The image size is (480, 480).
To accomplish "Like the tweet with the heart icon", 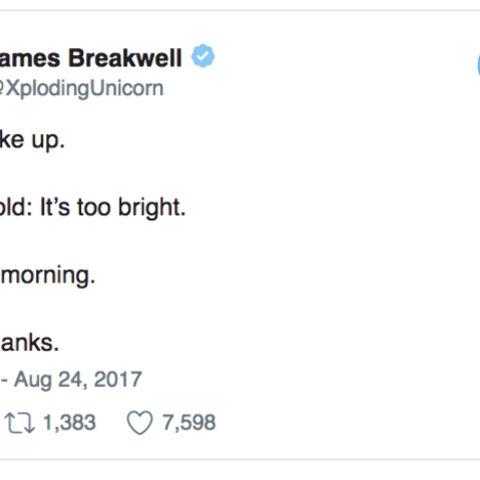I will pyautogui.click(x=140, y=423).
